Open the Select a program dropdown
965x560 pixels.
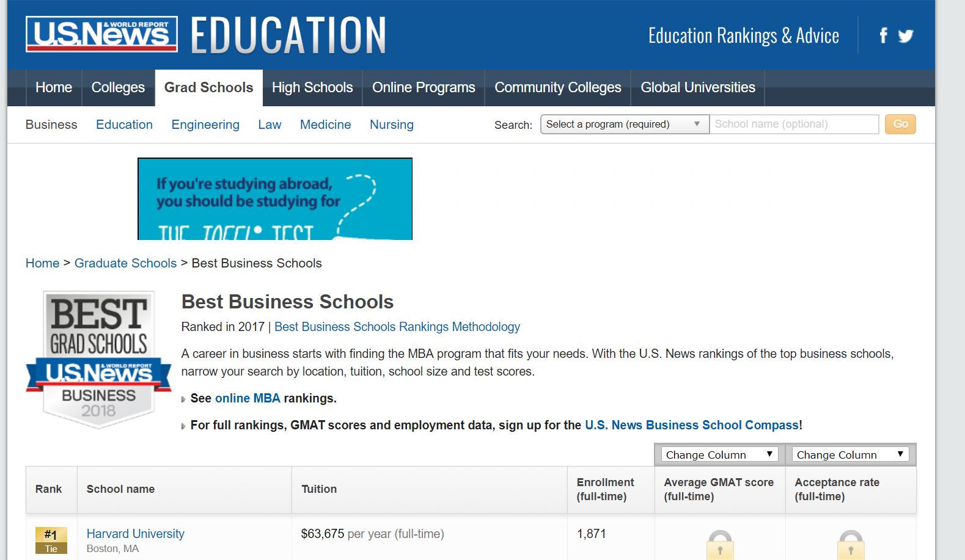[624, 124]
